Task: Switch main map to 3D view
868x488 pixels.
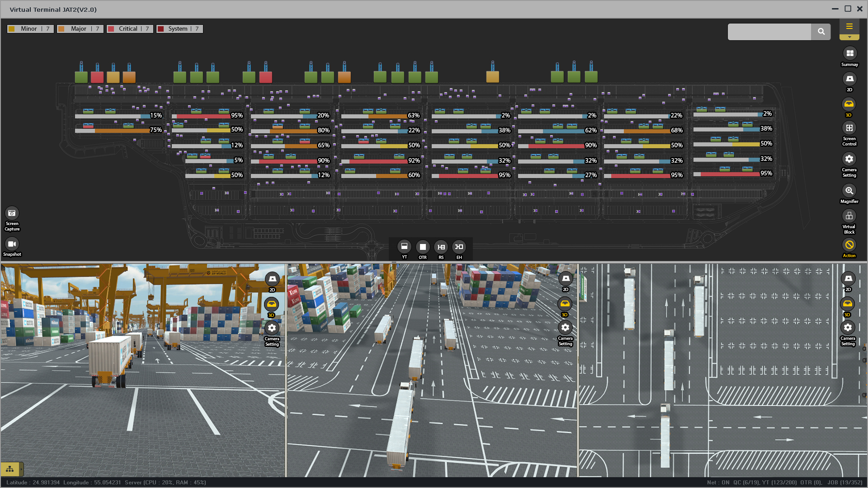Action: (849, 104)
